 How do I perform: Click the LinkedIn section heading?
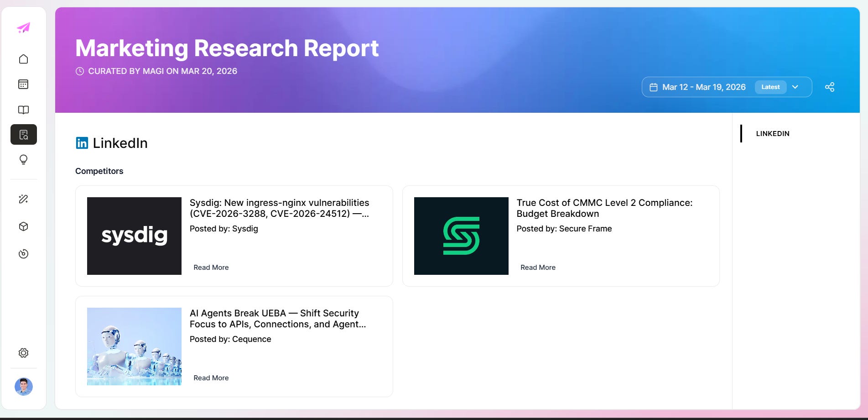point(120,143)
